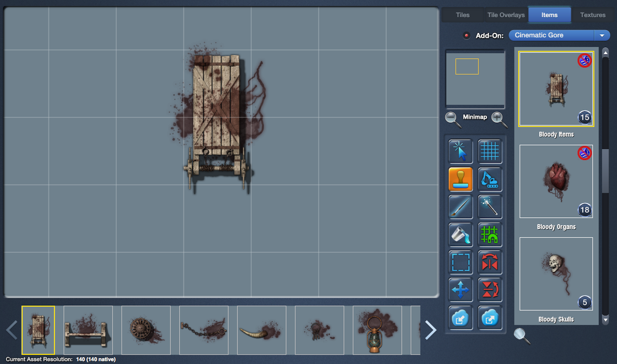The image size is (617, 364).
Task: Select the Bloody Skulls category thumbnail
Action: tap(556, 274)
